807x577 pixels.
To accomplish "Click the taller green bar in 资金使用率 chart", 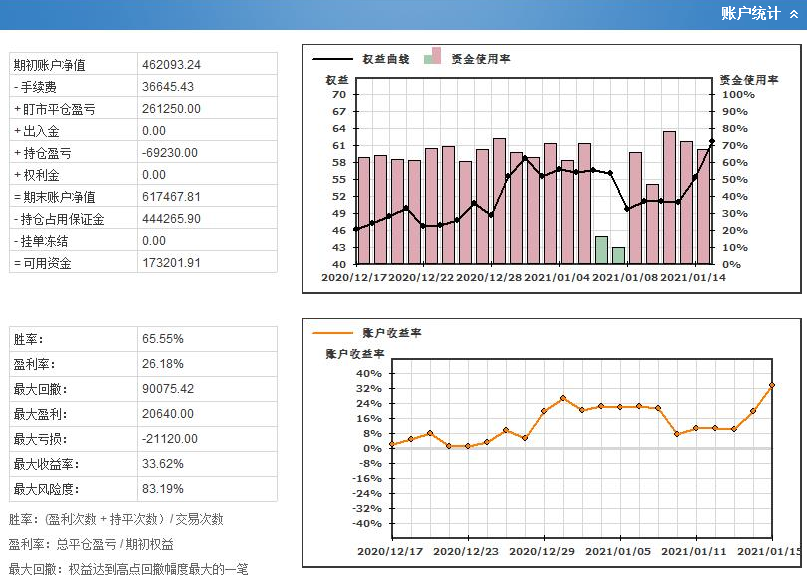I will tap(601, 250).
